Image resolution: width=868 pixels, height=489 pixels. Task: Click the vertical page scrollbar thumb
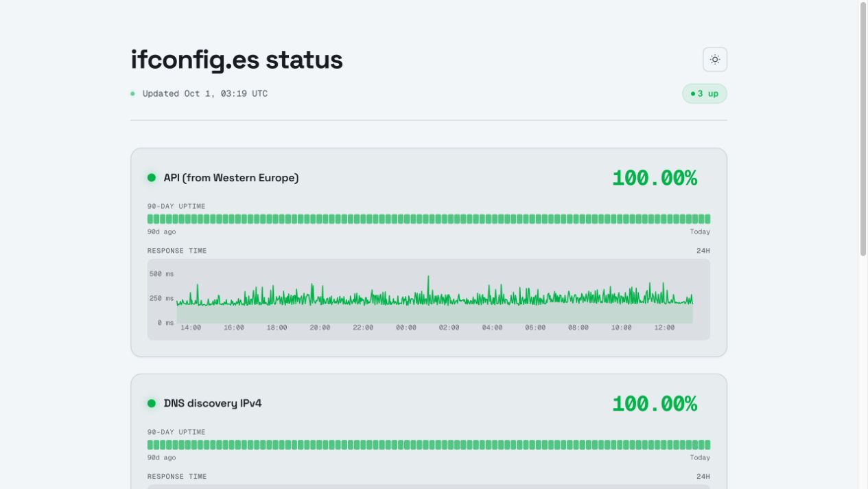pos(863,129)
